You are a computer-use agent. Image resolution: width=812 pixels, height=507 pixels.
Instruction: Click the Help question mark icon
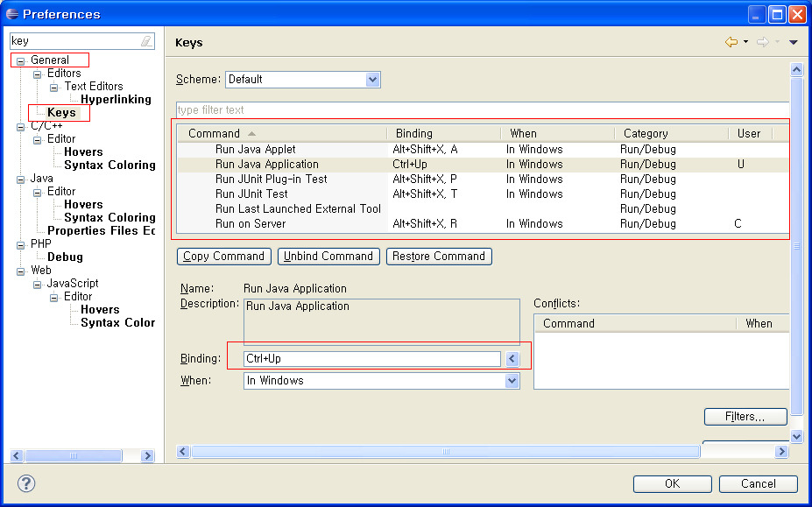click(x=26, y=483)
